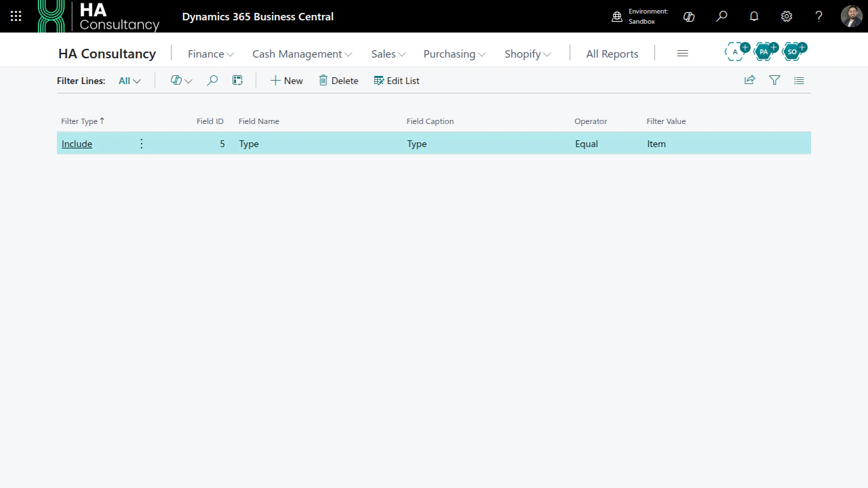This screenshot has width=868, height=488.
Task: Click the Filter Value column header
Action: [x=666, y=121]
